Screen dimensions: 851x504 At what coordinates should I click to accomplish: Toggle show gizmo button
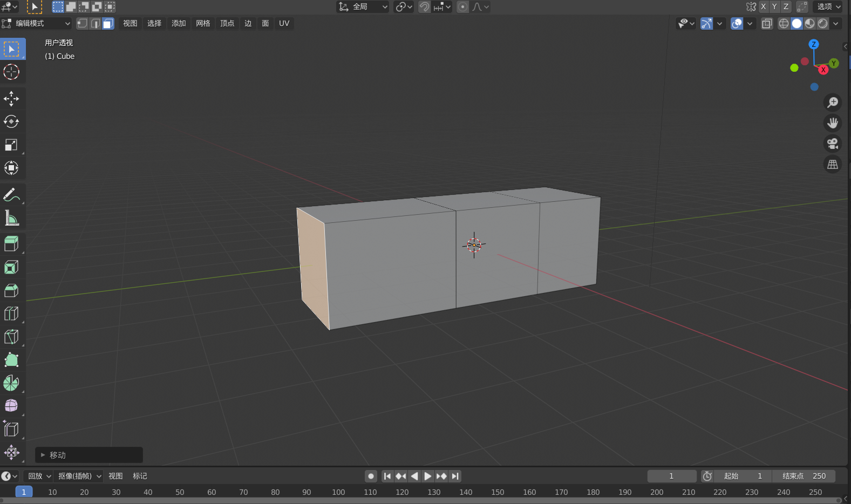pyautogui.click(x=706, y=23)
